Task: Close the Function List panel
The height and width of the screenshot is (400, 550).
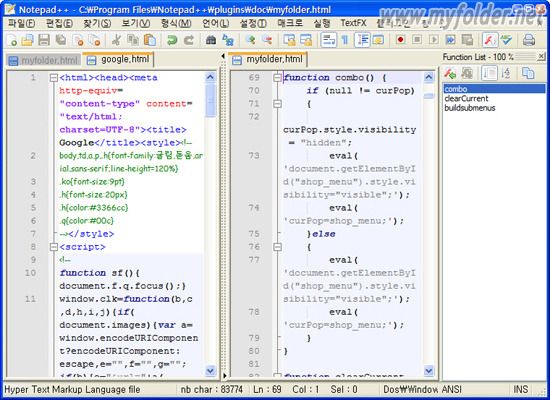Action: (x=541, y=56)
